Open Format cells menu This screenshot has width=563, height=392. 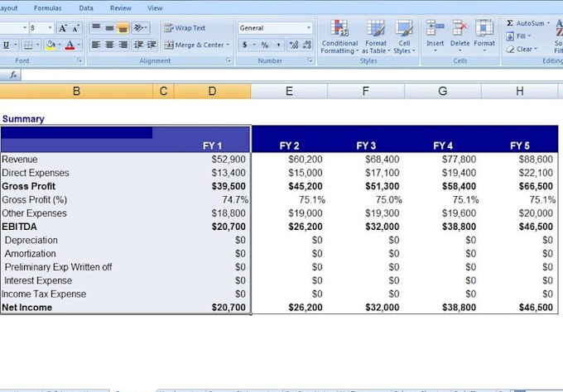(x=484, y=37)
